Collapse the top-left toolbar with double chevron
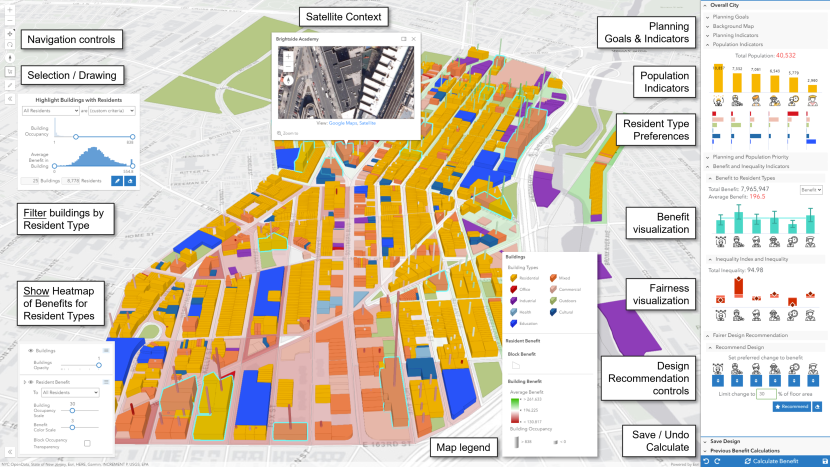This screenshot has height=467, width=830. [x=10, y=99]
